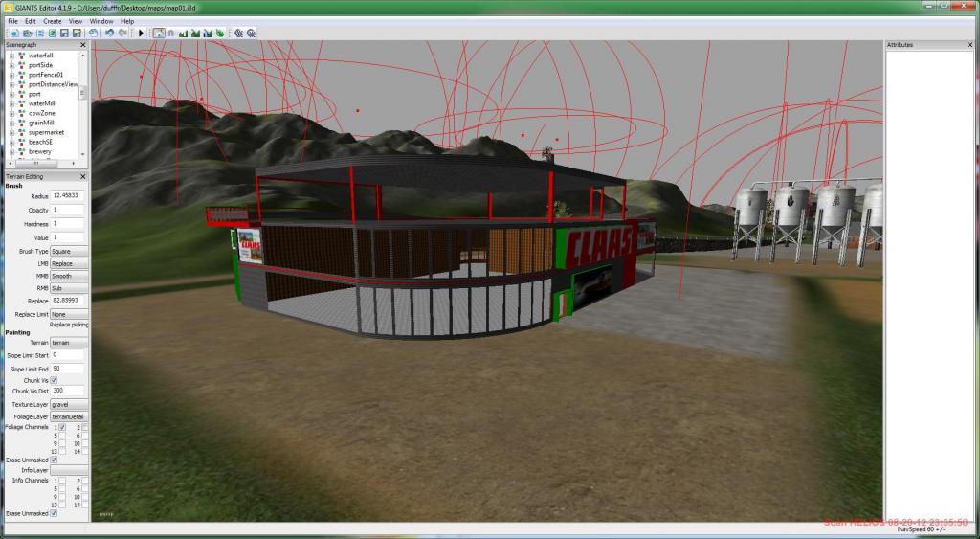Click the Chunk Vis Dist field
980x539 pixels.
point(67,391)
